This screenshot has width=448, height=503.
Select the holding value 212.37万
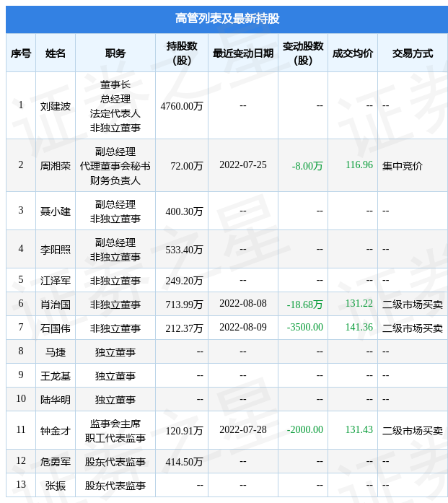tap(185, 328)
